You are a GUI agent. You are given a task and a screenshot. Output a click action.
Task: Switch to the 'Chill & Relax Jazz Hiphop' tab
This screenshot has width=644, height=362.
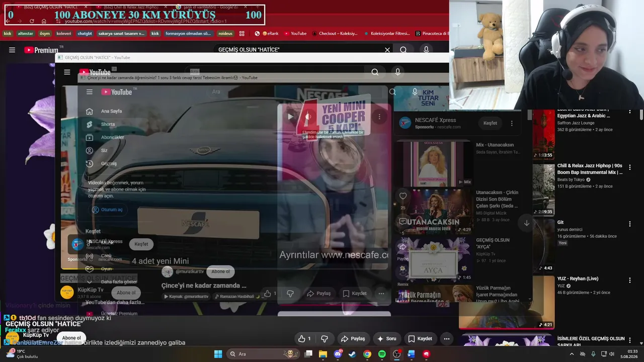click(x=131, y=7)
